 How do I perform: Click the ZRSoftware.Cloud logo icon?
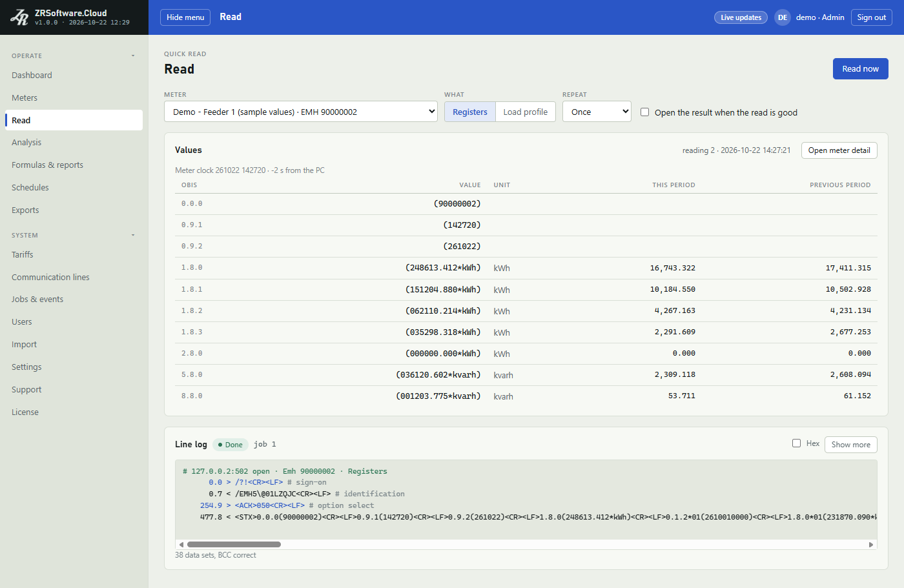pyautogui.click(x=19, y=17)
